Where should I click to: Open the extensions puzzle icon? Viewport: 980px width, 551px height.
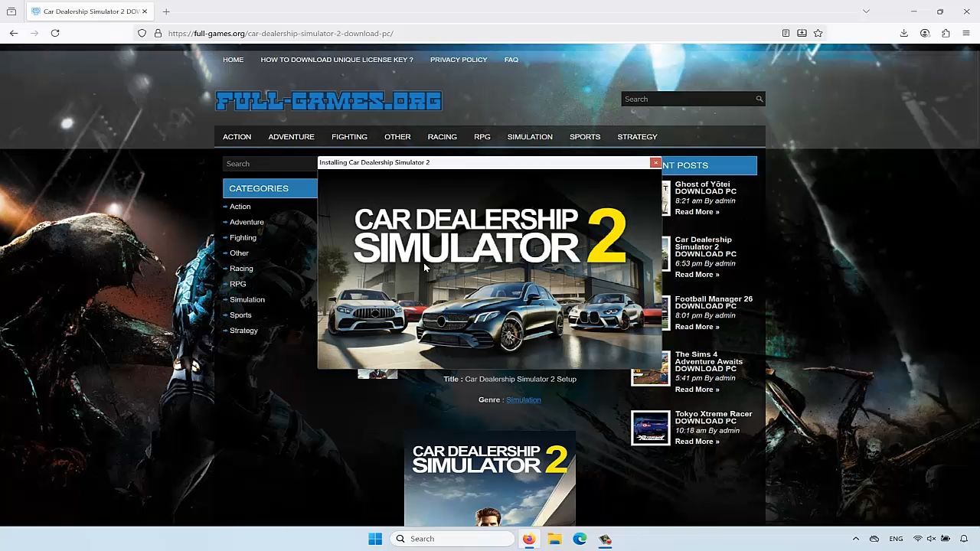946,33
